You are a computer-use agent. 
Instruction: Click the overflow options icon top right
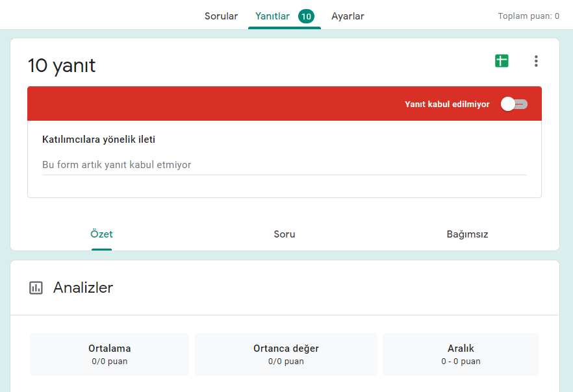[x=536, y=60]
